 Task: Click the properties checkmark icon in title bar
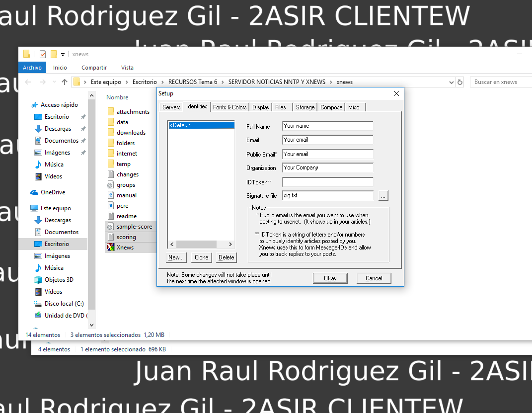(x=43, y=54)
